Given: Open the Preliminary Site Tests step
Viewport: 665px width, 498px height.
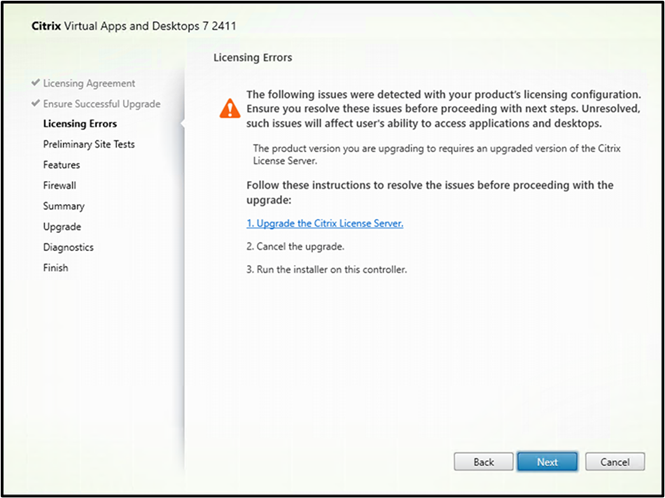Looking at the screenshot, I should [x=89, y=144].
